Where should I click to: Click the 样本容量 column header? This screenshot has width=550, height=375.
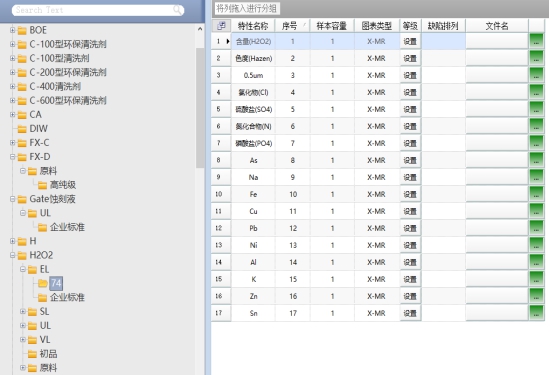[332, 26]
